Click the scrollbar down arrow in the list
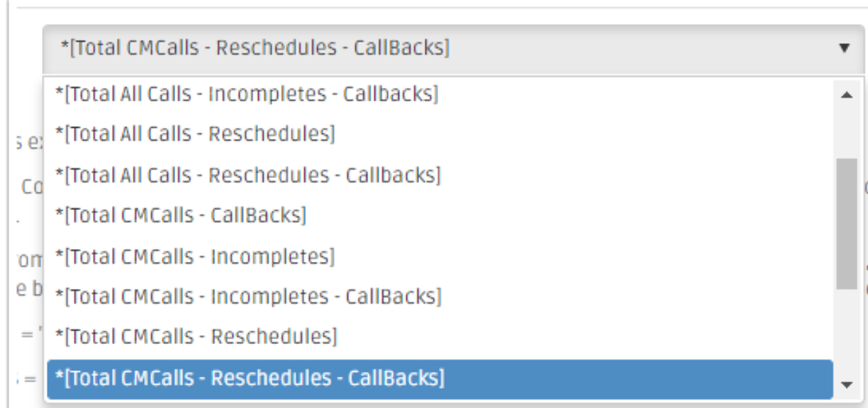868x408 pixels. 846,385
